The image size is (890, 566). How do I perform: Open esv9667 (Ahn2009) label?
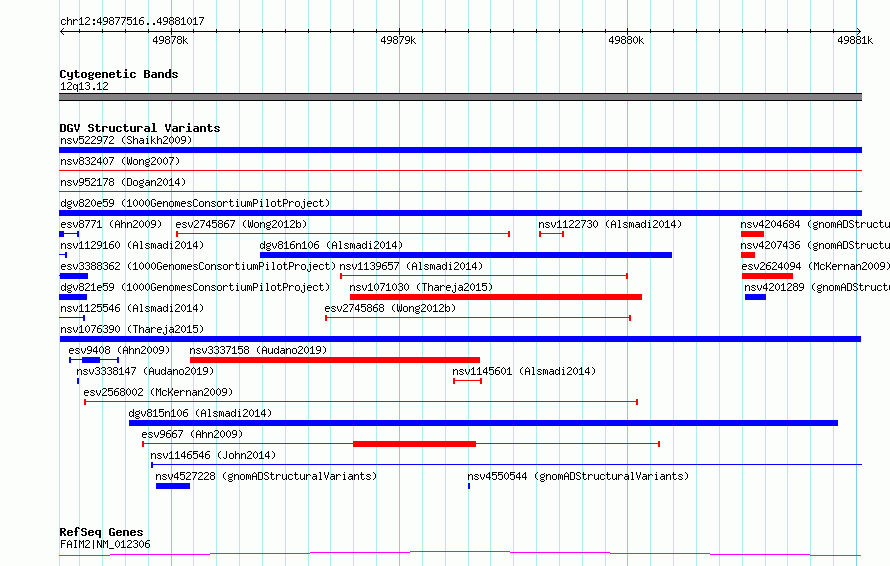(x=192, y=434)
